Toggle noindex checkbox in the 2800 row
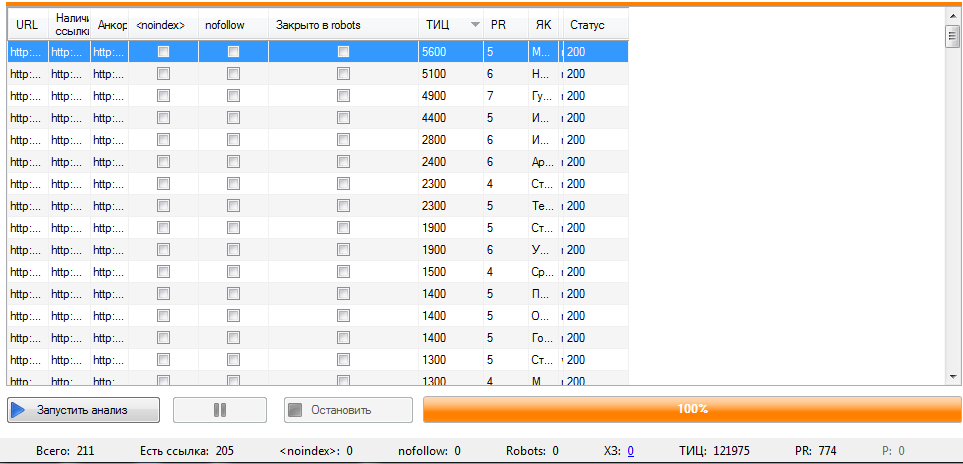The image size is (963, 464). pos(163,139)
